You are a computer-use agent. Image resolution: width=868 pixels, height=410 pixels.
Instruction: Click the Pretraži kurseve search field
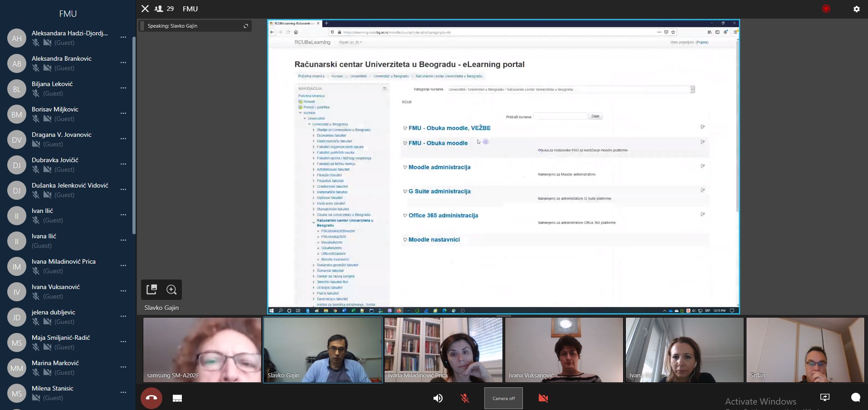click(x=560, y=116)
